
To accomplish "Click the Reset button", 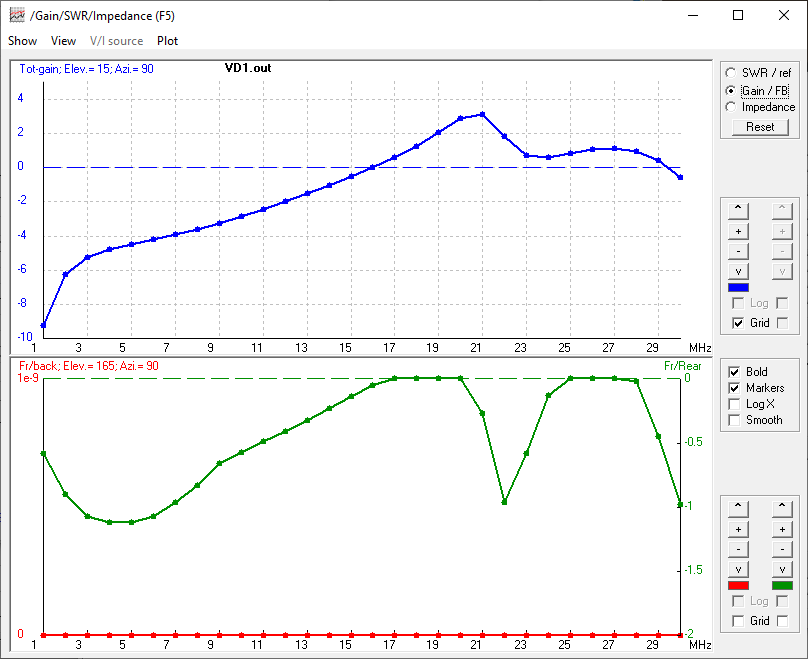I will [760, 127].
